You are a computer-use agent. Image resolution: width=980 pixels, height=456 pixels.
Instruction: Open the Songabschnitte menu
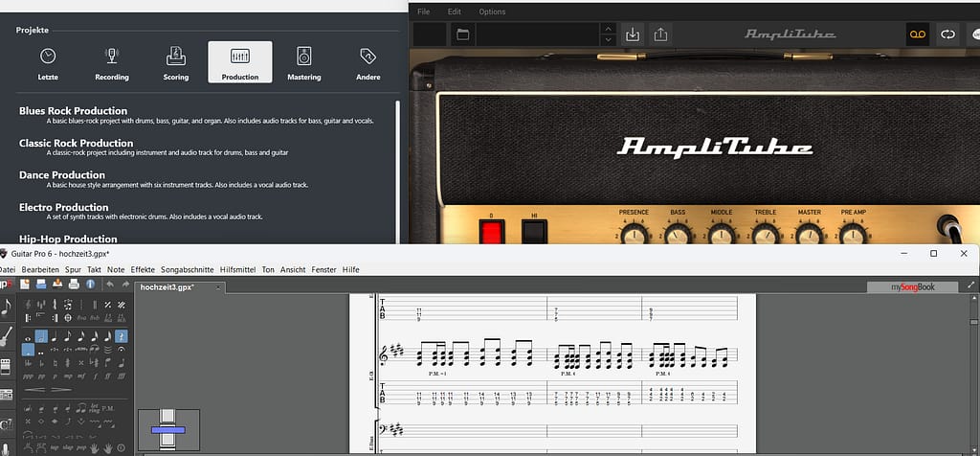[x=188, y=269]
